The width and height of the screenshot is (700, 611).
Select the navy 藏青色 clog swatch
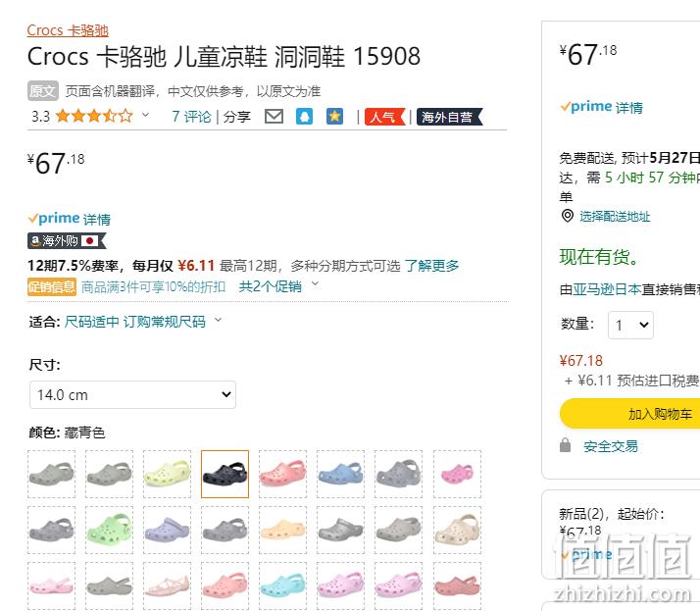[x=225, y=474]
